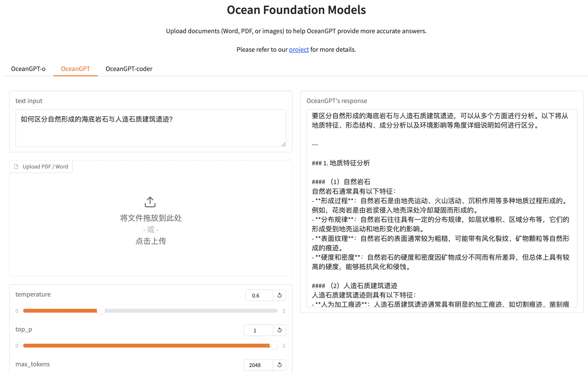Open the OceanGPT-coder tab

[x=129, y=69]
